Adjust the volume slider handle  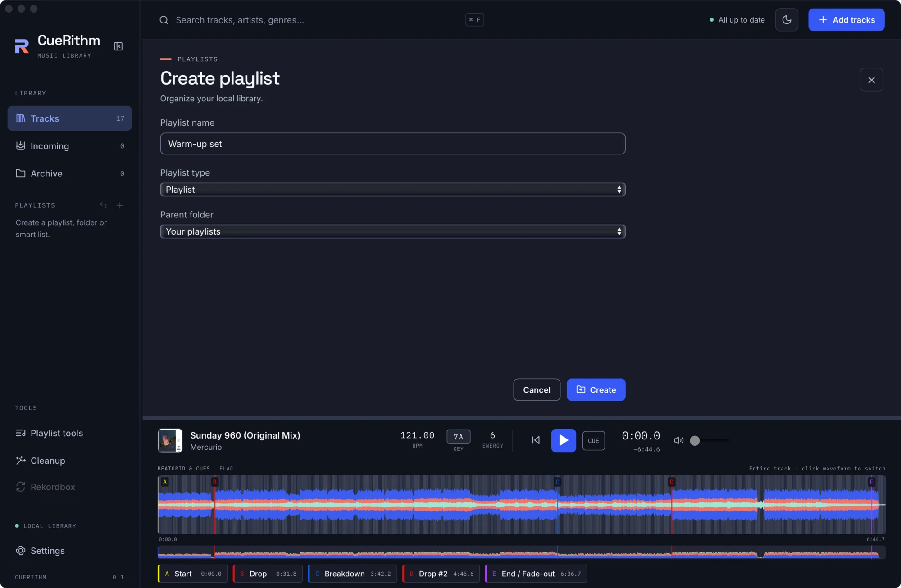click(x=695, y=440)
